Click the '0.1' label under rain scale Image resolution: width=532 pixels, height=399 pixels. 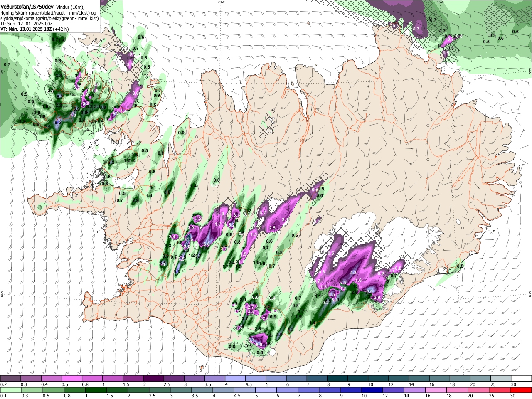(x=3, y=396)
